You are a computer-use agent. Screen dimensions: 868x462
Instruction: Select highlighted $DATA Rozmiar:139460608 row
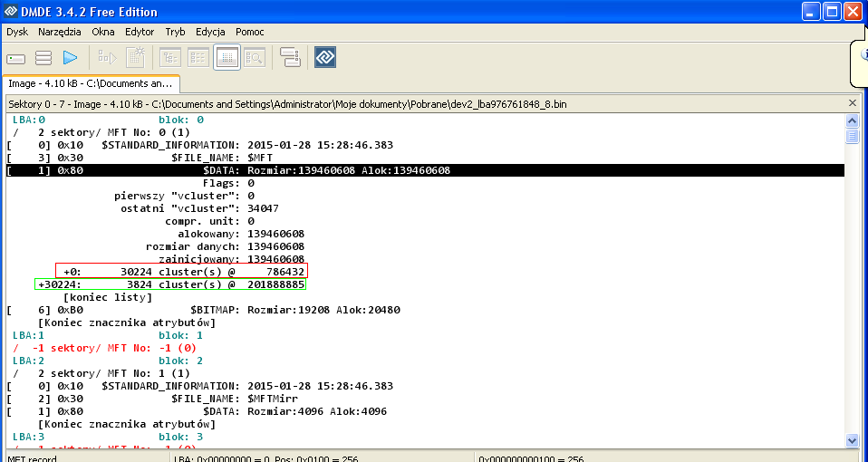(425, 170)
